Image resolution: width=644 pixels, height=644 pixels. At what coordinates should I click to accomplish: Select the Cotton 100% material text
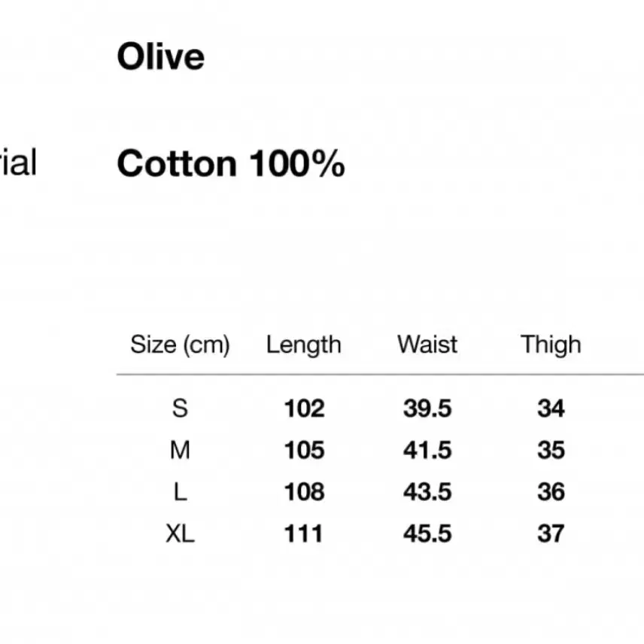click(231, 163)
